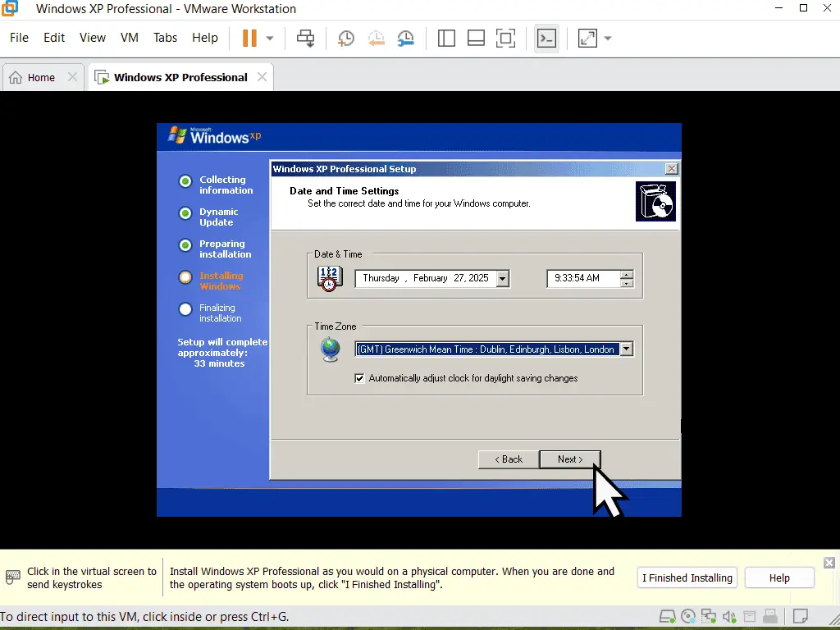Open the dropdown arrow beside Pause
Image resolution: width=840 pixels, height=630 pixels.
[x=270, y=39]
